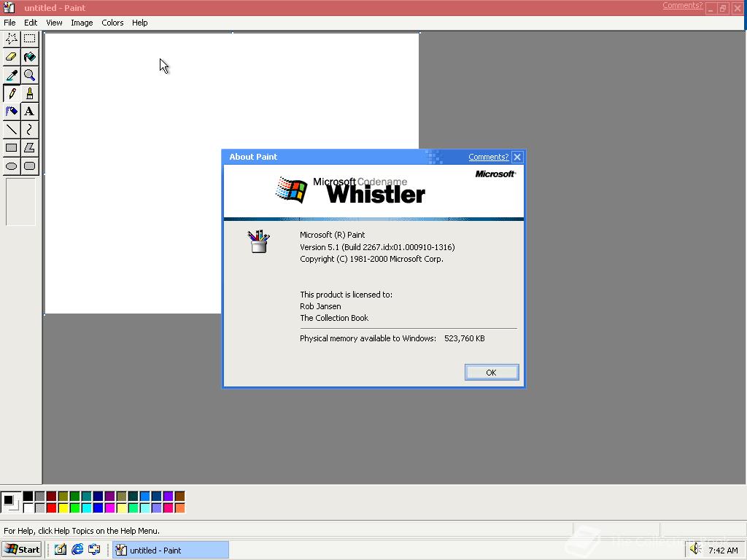Click OK in About Paint dialog

[491, 373]
